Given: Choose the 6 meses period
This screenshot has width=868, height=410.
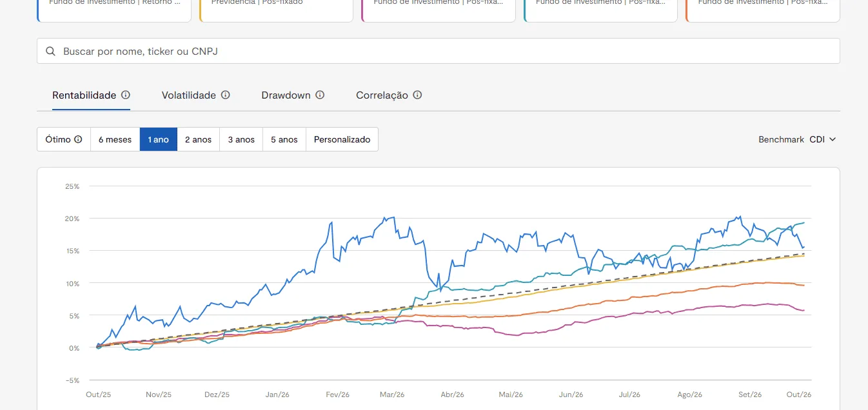Looking at the screenshot, I should tap(115, 139).
